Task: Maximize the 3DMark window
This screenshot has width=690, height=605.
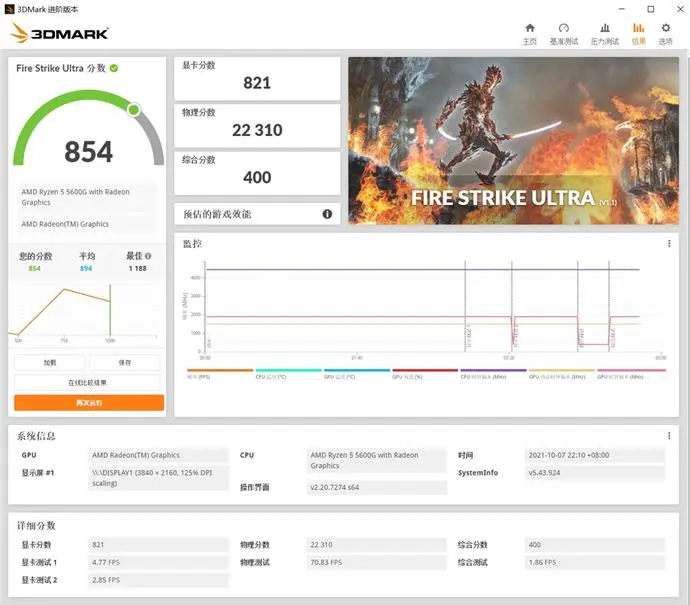Action: click(x=651, y=9)
